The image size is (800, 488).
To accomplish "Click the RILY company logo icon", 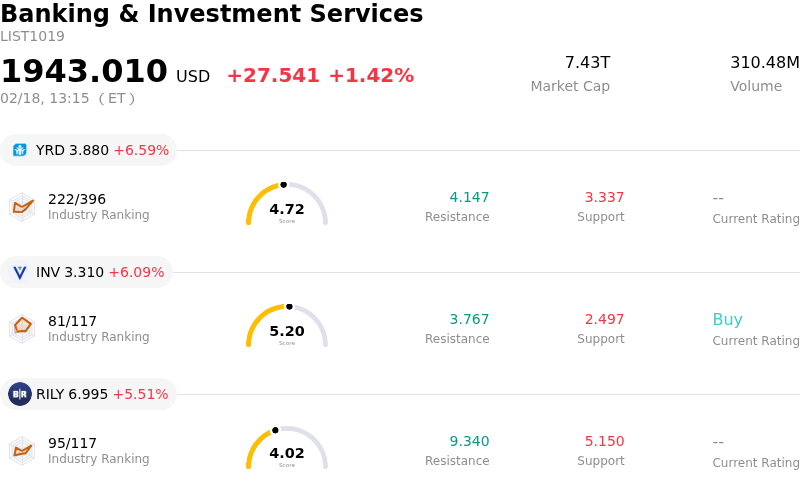I will coord(20,394).
